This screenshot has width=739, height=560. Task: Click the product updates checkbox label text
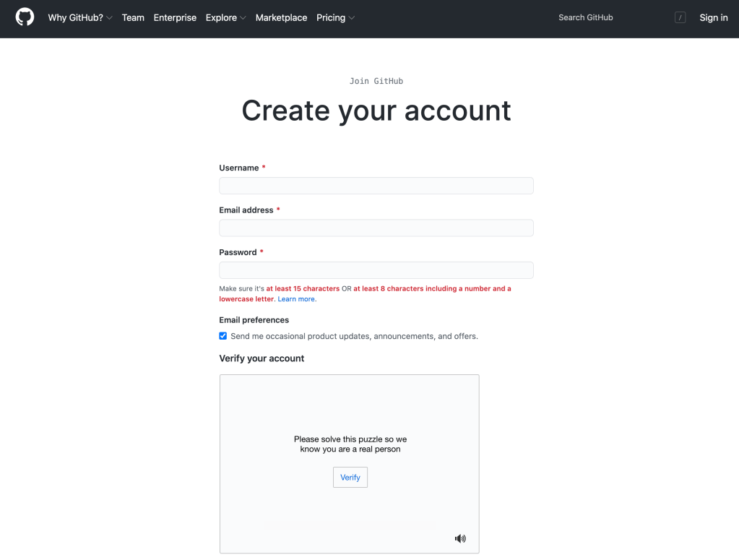point(354,336)
